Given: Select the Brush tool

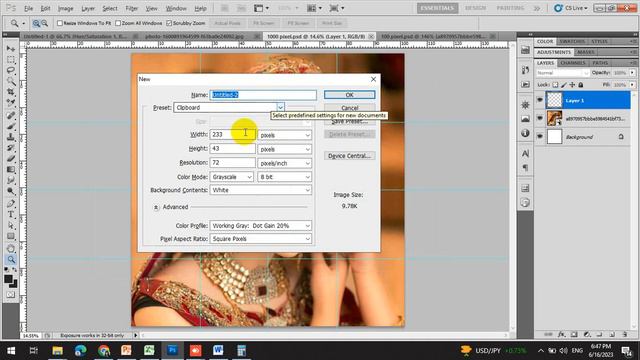Looking at the screenshot, I should [11, 126].
